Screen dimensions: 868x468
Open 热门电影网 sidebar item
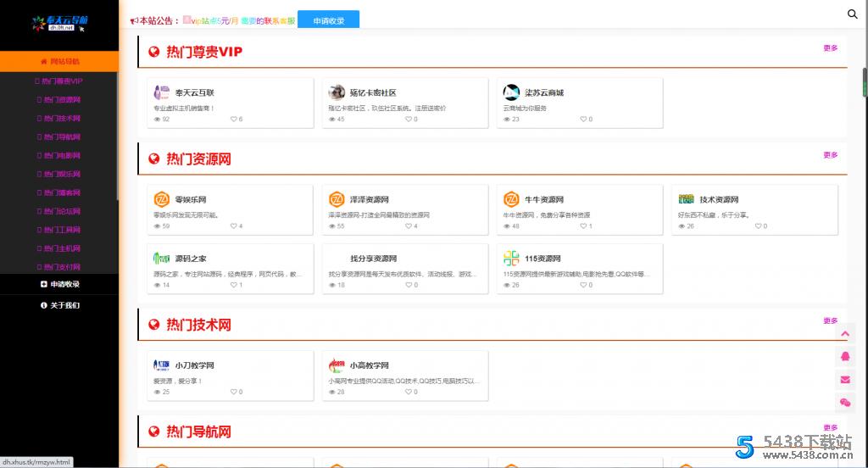[x=59, y=156]
